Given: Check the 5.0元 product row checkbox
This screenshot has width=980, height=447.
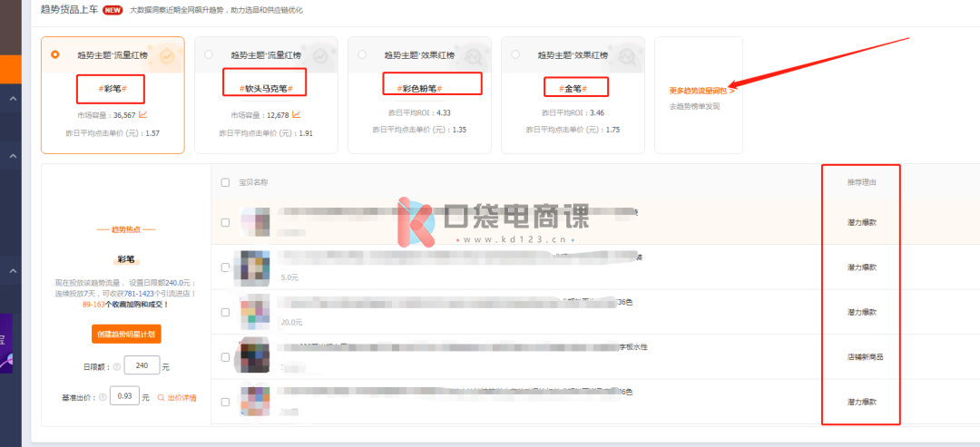Looking at the screenshot, I should [x=226, y=267].
